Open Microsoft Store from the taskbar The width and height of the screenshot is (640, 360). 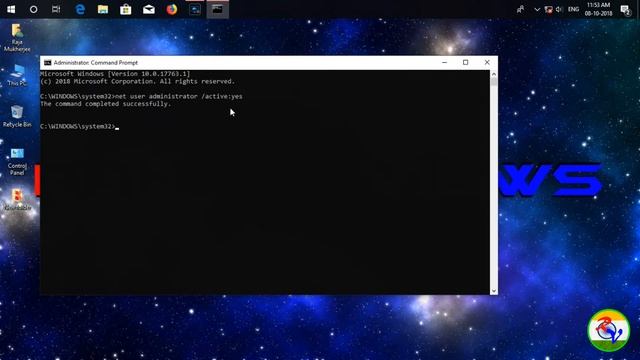point(126,9)
